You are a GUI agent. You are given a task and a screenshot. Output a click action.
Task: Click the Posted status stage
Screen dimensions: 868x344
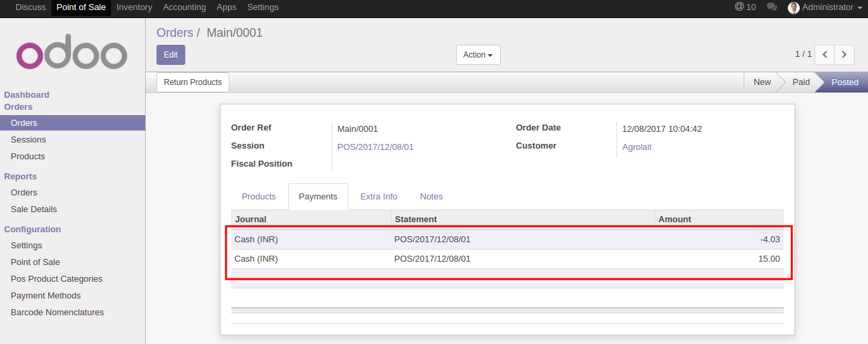(845, 82)
